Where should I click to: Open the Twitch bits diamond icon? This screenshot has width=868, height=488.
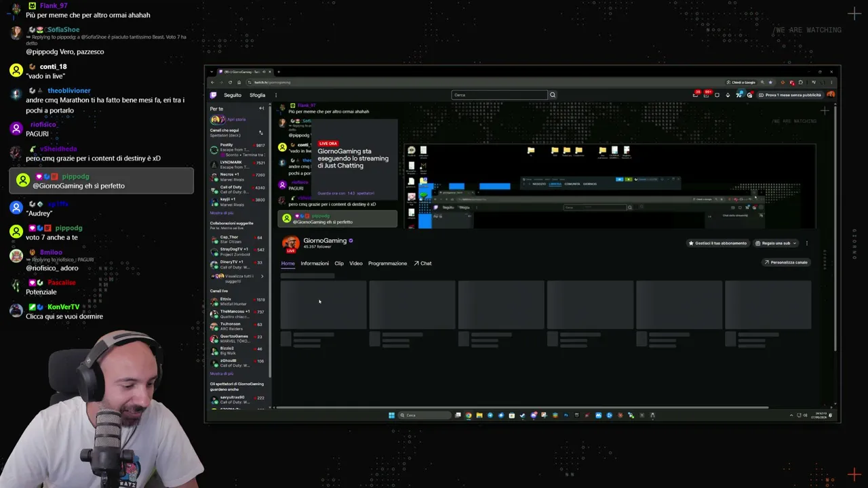point(728,95)
